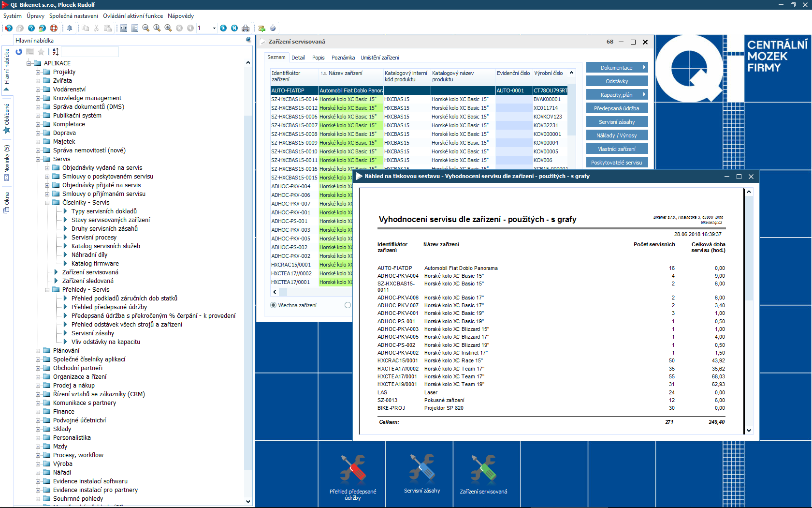Click the bell notification icon
This screenshot has height=508, width=812.
pyautogui.click(x=70, y=28)
